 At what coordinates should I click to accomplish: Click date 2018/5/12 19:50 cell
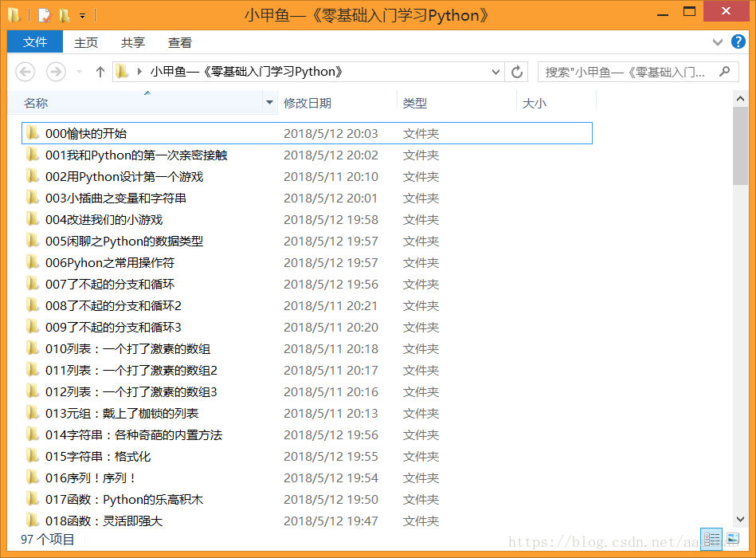pyautogui.click(x=331, y=500)
